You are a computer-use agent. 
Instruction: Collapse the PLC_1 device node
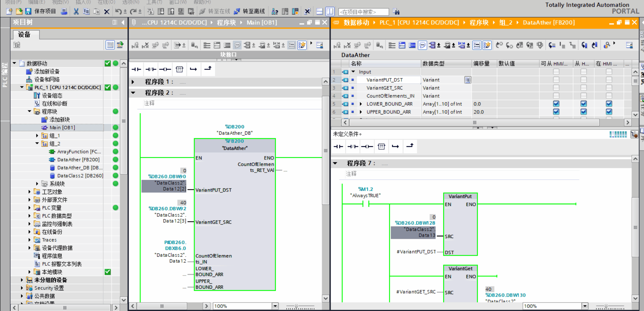tap(22, 87)
